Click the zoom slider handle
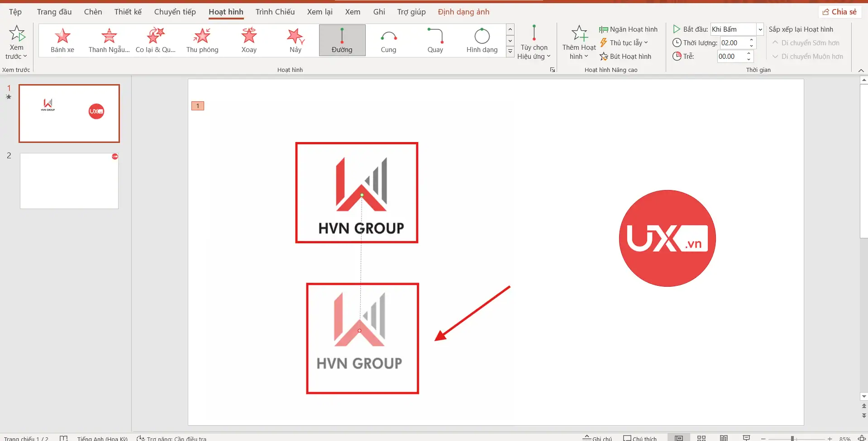This screenshot has height=441, width=868. coord(792,438)
